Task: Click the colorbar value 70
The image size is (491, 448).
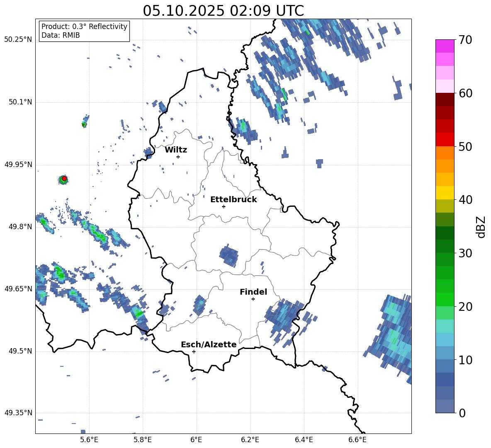Action: tap(466, 40)
